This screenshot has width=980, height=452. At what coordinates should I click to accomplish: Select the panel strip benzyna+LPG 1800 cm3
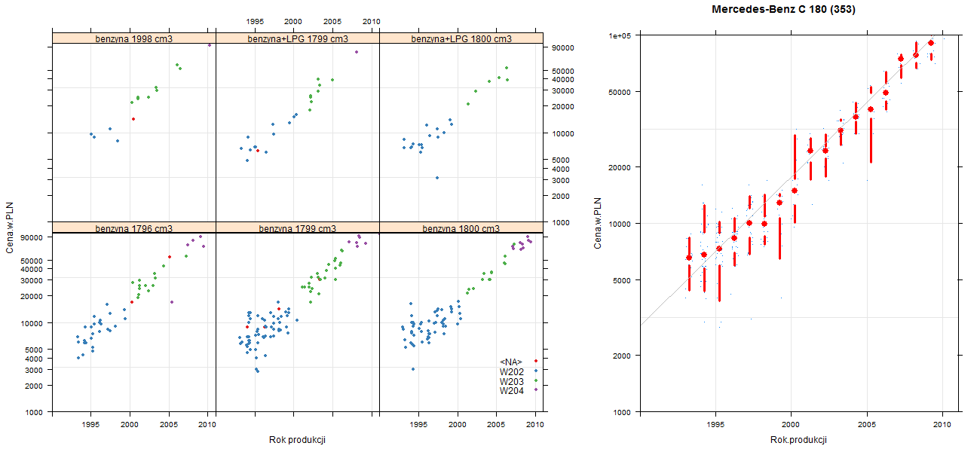(461, 38)
